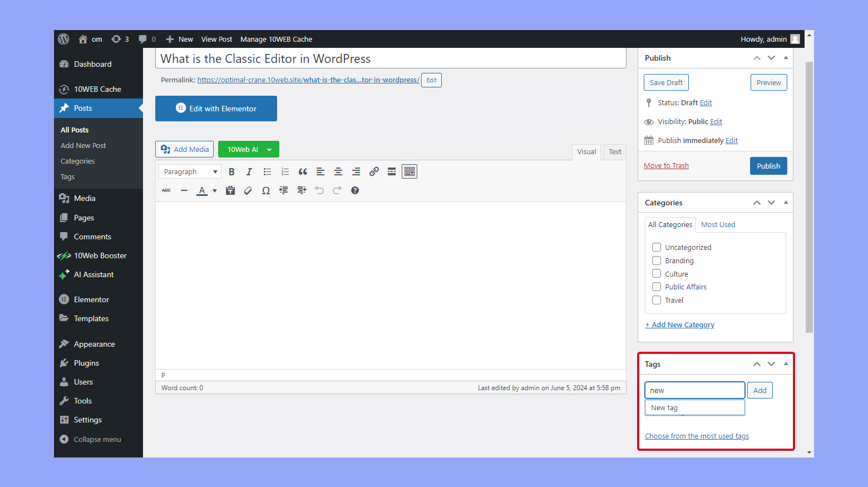Click the text color swatch button

pos(202,190)
